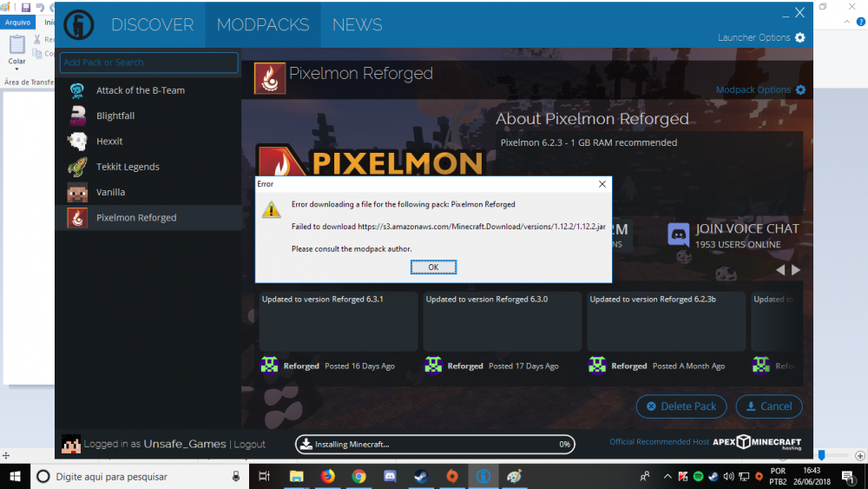The height and width of the screenshot is (489, 868).
Task: Click the Technic launcher logo icon
Action: click(x=79, y=24)
